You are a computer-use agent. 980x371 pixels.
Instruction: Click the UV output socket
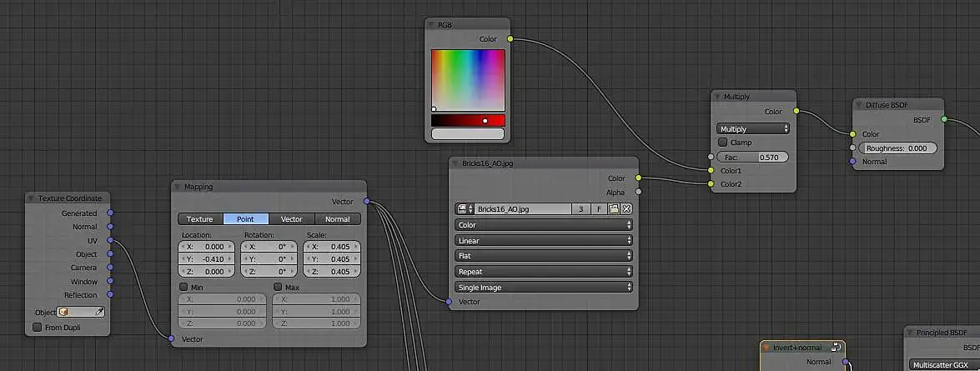[110, 240]
